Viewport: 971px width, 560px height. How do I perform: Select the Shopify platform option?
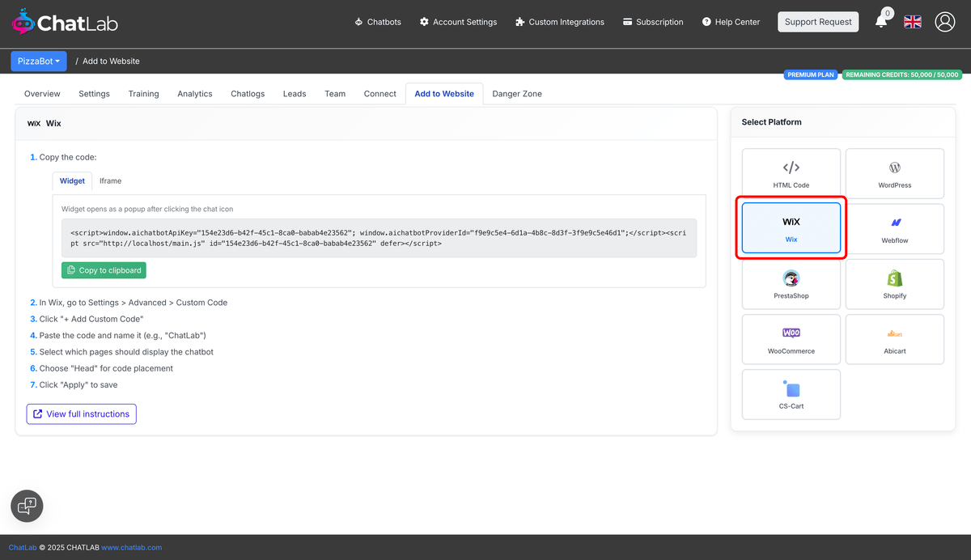coord(894,283)
